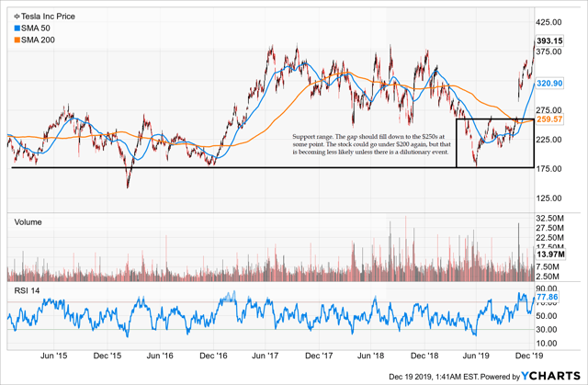Viewport: 588px width, 385px height.
Task: Click the Dec '18 date axis label
Action: [424, 356]
